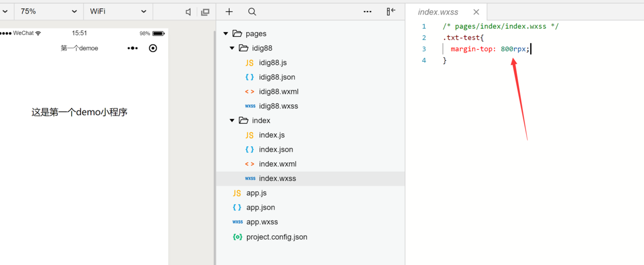Image resolution: width=644 pixels, height=265 pixels.
Task: Click the 800rpx value in the editor
Action: tap(513, 49)
